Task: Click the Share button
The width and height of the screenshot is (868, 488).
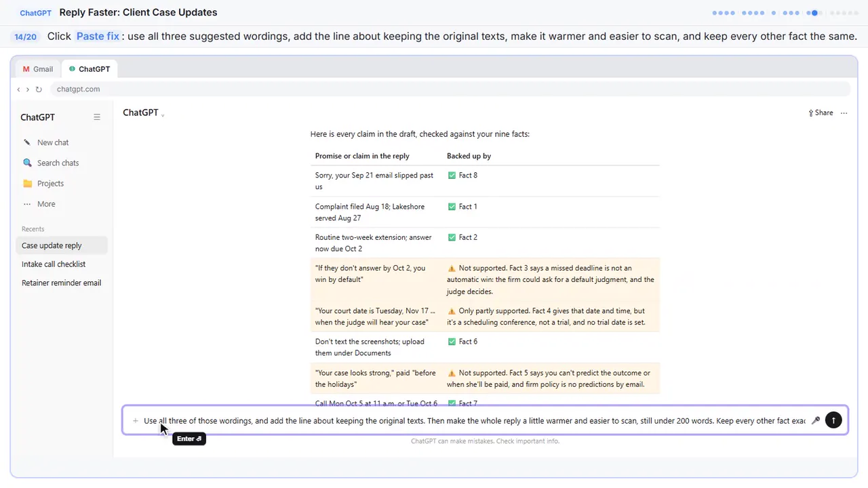Action: [x=821, y=113]
